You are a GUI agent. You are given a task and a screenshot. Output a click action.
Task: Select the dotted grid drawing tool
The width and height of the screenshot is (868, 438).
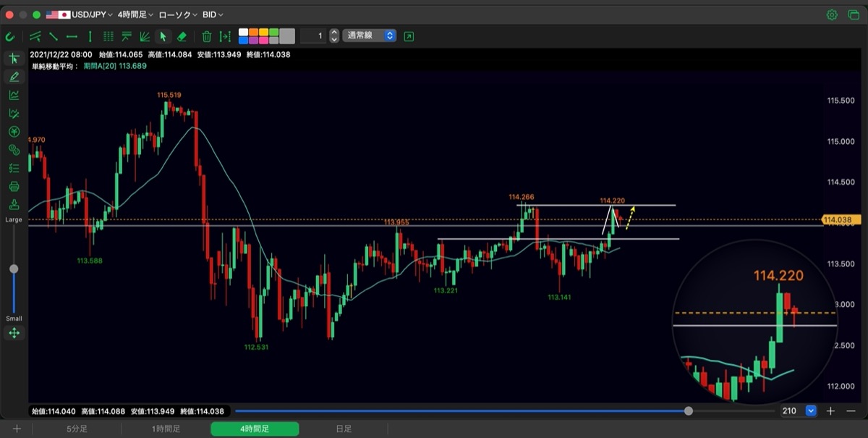[109, 35]
